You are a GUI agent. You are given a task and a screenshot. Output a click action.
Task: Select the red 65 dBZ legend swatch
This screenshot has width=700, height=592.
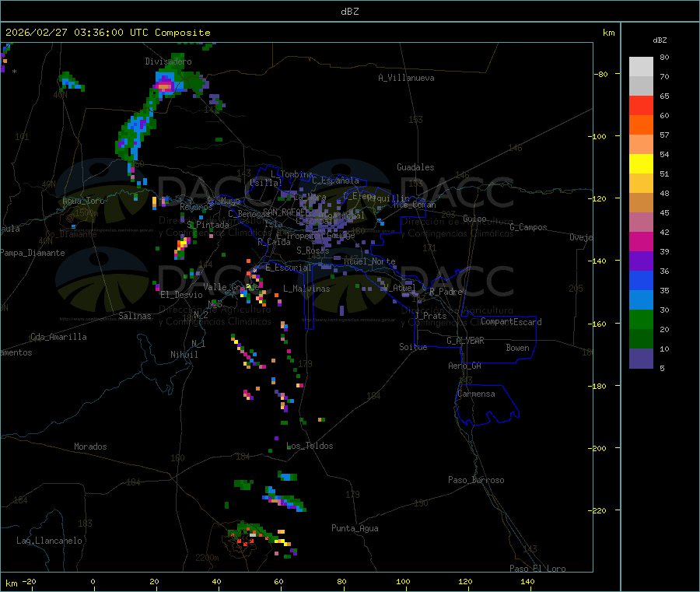[641, 105]
